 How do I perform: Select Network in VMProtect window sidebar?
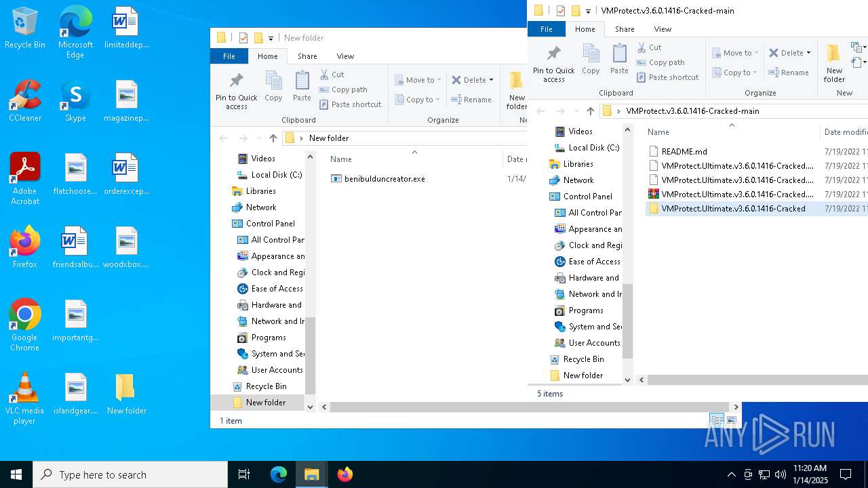pyautogui.click(x=578, y=180)
